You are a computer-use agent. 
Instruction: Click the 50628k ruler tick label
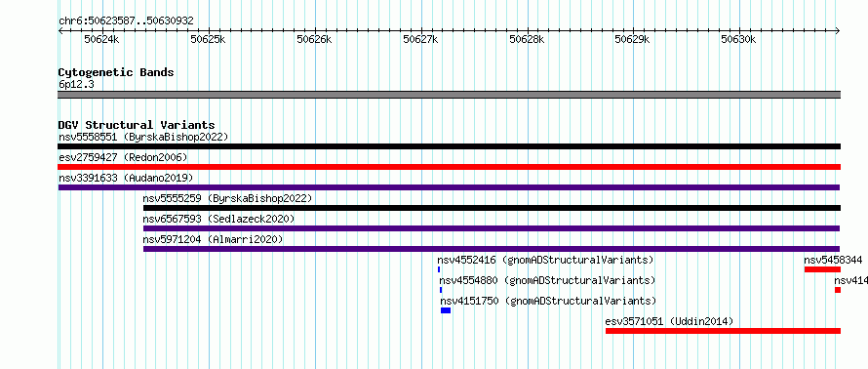(527, 40)
